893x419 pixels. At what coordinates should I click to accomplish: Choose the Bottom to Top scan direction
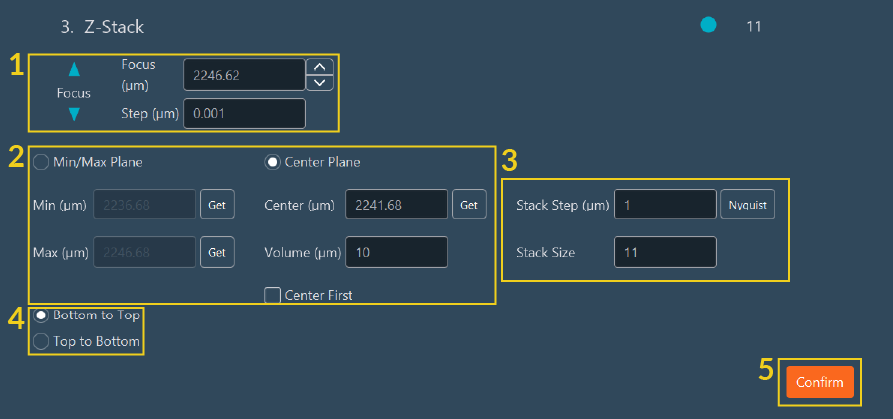41,315
